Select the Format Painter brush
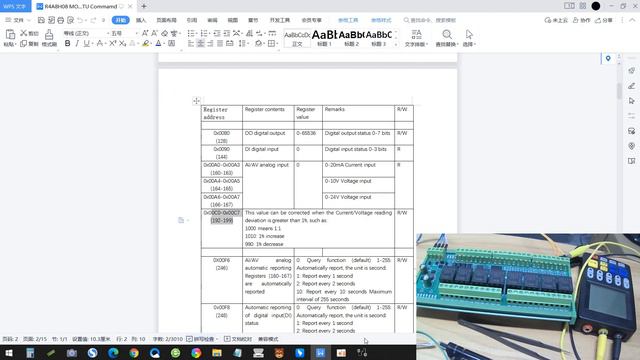 [x=49, y=34]
